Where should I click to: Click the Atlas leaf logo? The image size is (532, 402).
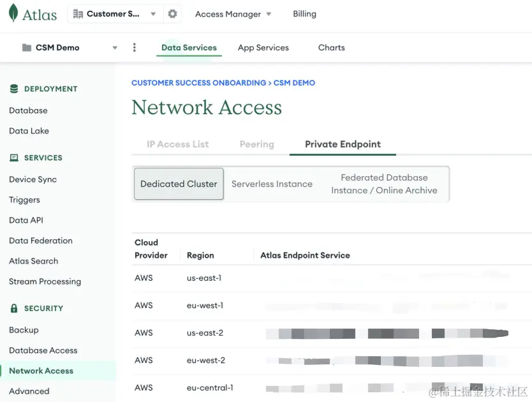(13, 13)
